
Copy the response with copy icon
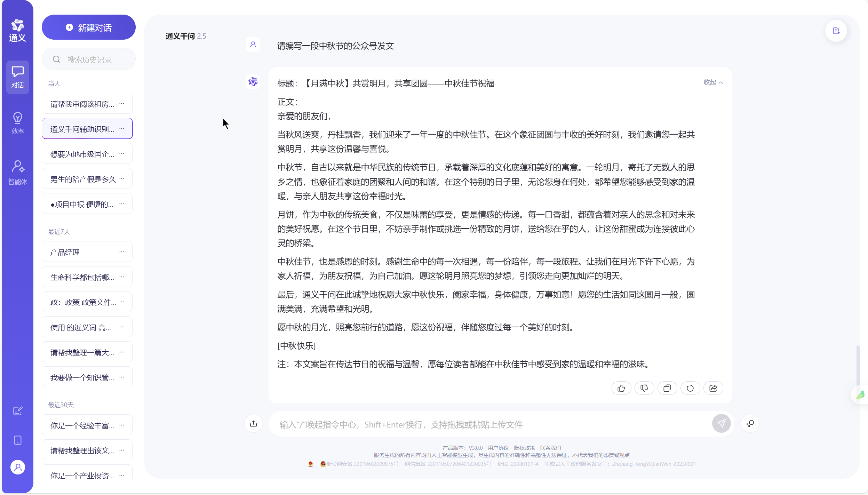[x=667, y=388]
